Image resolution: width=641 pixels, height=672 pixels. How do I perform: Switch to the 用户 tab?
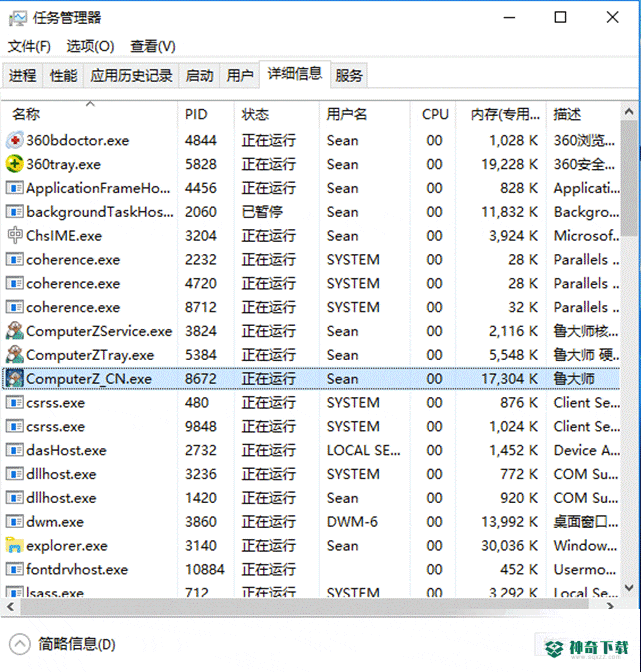click(240, 76)
